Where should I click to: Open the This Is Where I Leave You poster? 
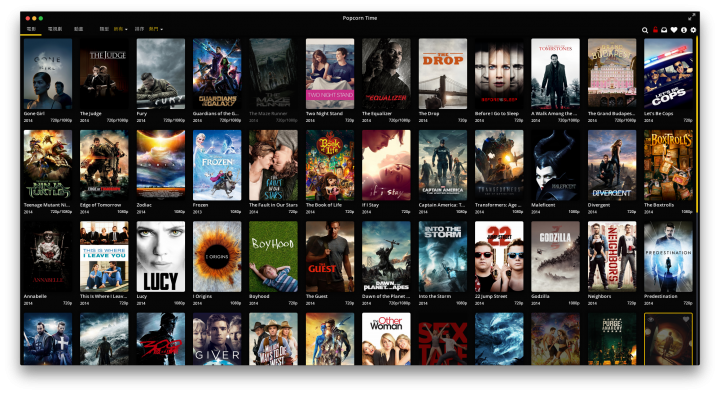click(x=104, y=256)
